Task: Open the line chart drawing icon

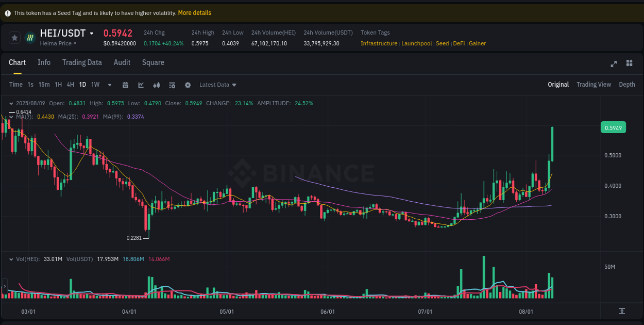Action: click(x=141, y=85)
